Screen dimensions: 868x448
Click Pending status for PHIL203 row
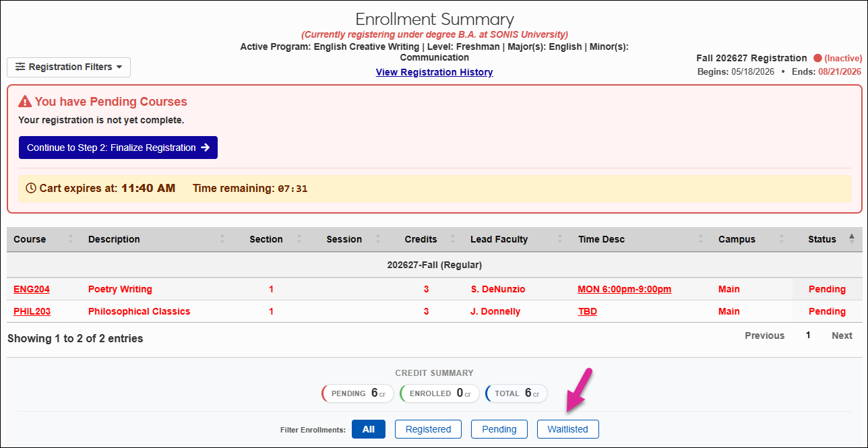click(x=827, y=311)
